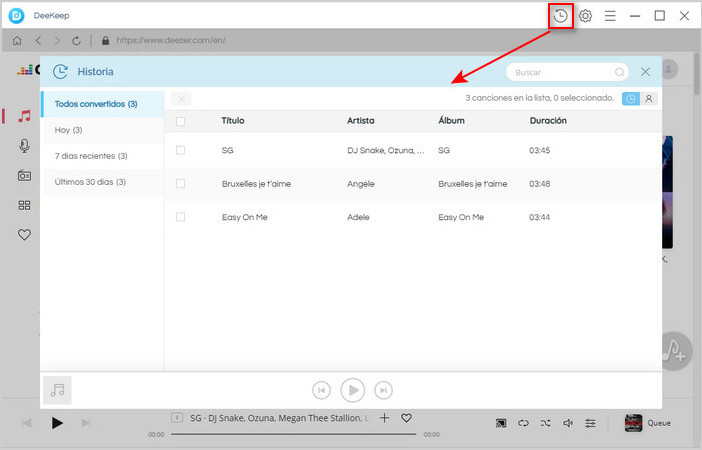Screen dimensions: 702x450
Task: Check the select-all checkbox in header
Action: click(180, 121)
